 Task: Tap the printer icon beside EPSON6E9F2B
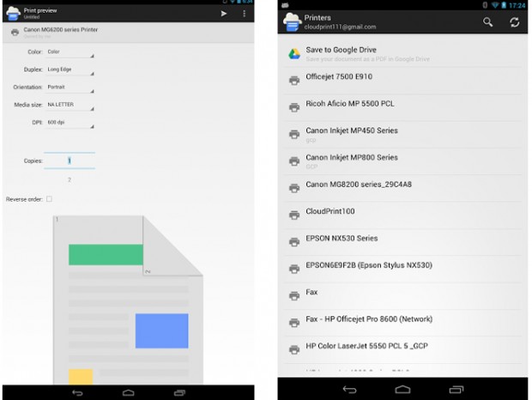(294, 269)
